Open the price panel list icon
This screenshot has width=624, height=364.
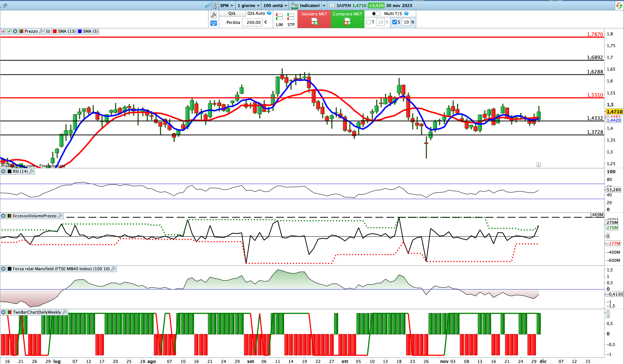48,31
